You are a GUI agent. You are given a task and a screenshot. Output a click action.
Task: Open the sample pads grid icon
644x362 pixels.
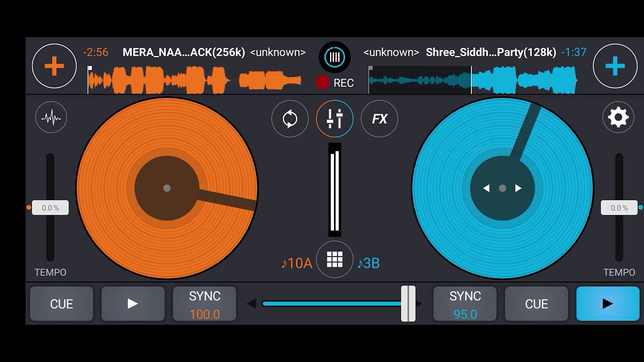click(335, 259)
